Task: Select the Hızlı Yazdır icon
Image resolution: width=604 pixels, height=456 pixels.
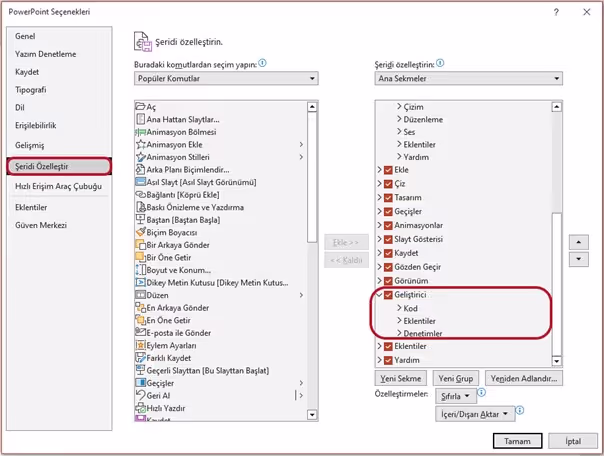Action: 141,408
